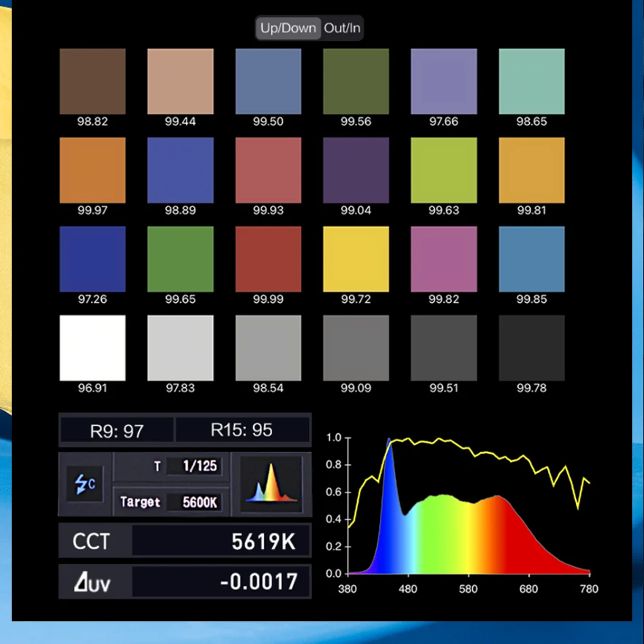Screen dimensions: 644x644
Task: Click the magenta swatch labeled 99.82
Action: 443,259
